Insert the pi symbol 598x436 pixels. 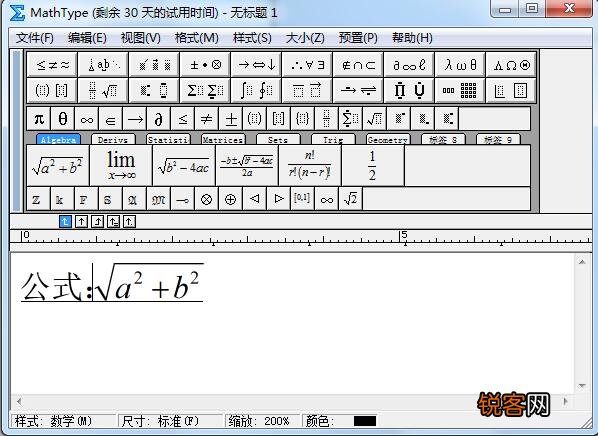(39, 119)
